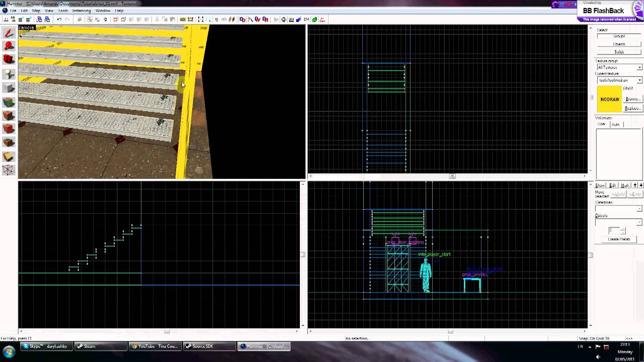Click the prefab number stepper arrows
Viewport: 644px width, 362px height.
click(623, 230)
